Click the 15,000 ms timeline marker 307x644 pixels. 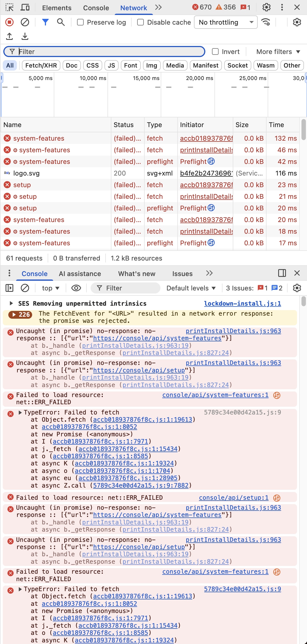pyautogui.click(x=146, y=78)
